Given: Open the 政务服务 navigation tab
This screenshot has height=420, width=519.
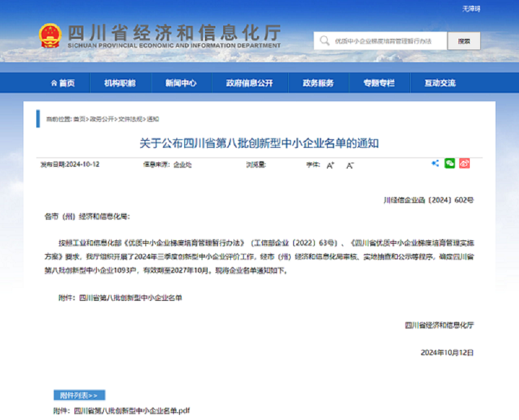Looking at the screenshot, I should [318, 83].
